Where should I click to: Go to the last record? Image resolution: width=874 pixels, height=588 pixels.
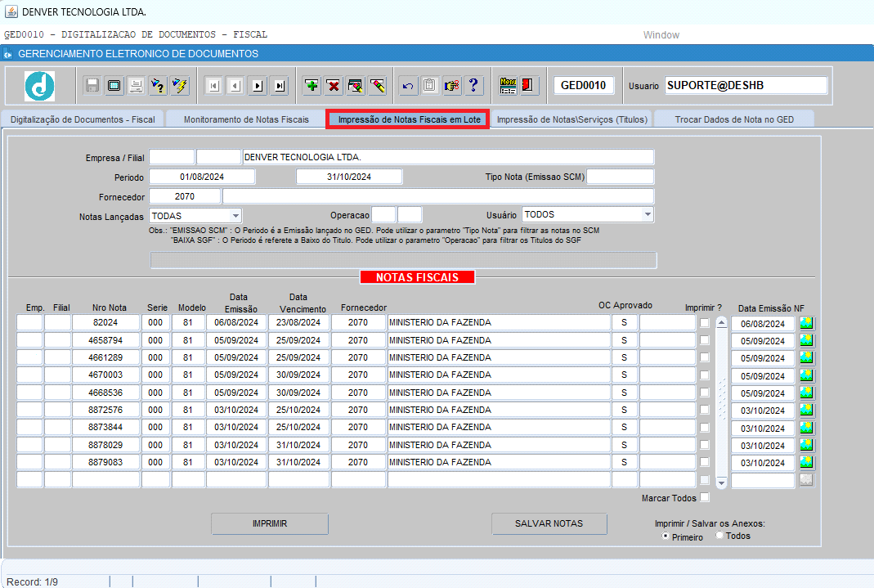(x=280, y=86)
